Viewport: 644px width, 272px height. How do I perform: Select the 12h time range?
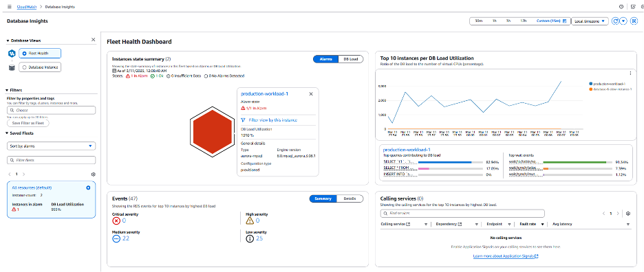523,21
